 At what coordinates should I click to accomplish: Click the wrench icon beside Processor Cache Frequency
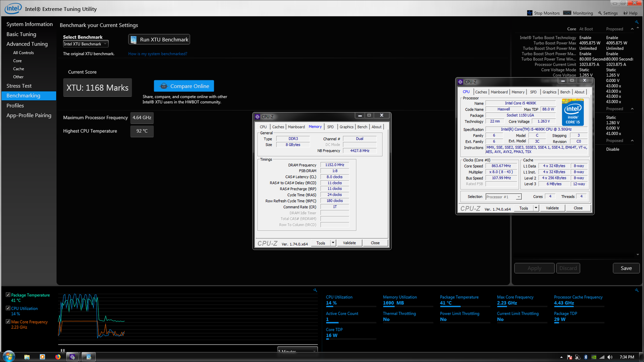tap(636, 290)
